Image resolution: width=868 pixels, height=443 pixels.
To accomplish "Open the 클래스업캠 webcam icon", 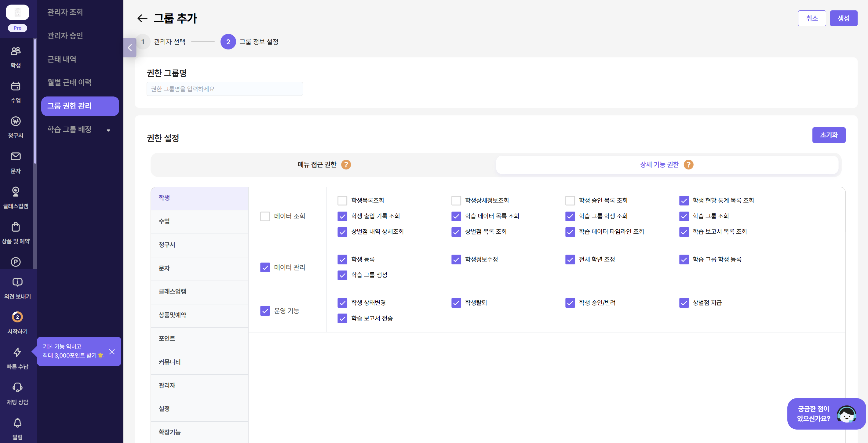I will coord(16,192).
